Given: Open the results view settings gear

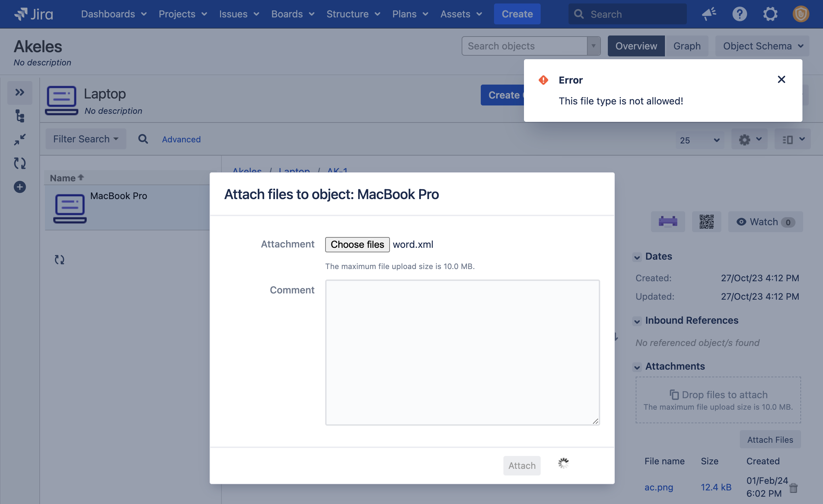Looking at the screenshot, I should [x=749, y=139].
